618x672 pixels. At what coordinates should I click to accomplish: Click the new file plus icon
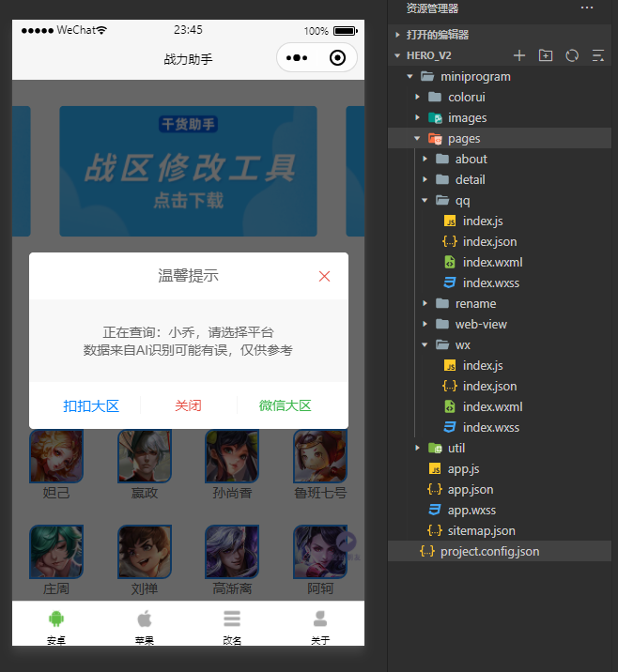pyautogui.click(x=519, y=55)
